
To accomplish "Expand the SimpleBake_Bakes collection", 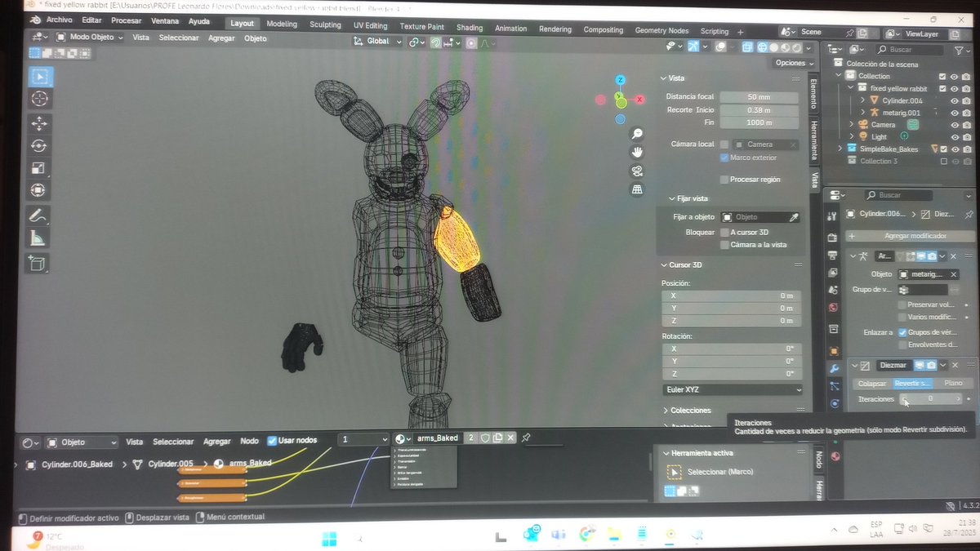I will pos(840,149).
